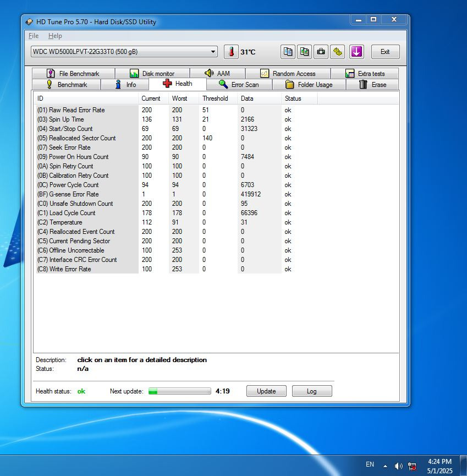Switch to Disk monitor tab
This screenshot has width=467, height=476.
[x=152, y=74]
